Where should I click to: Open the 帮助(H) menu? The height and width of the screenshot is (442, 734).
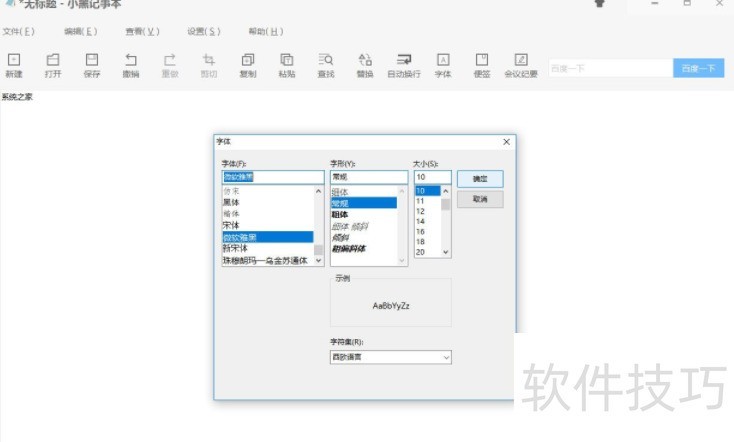pyautogui.click(x=265, y=31)
